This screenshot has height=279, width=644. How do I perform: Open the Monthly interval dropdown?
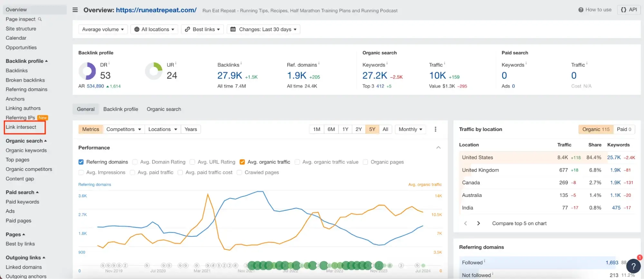(x=410, y=129)
